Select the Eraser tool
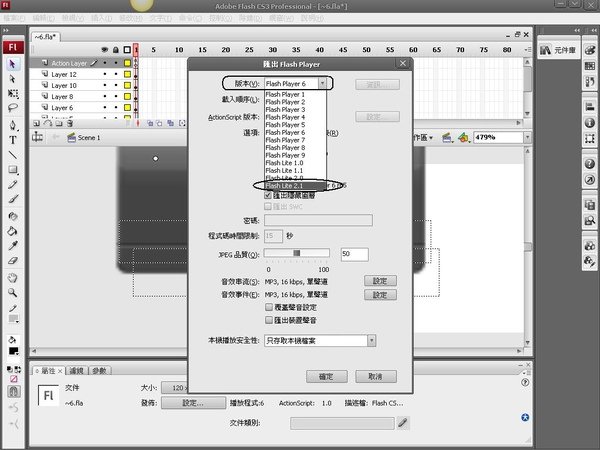The height and width of the screenshot is (450, 600). [13, 261]
